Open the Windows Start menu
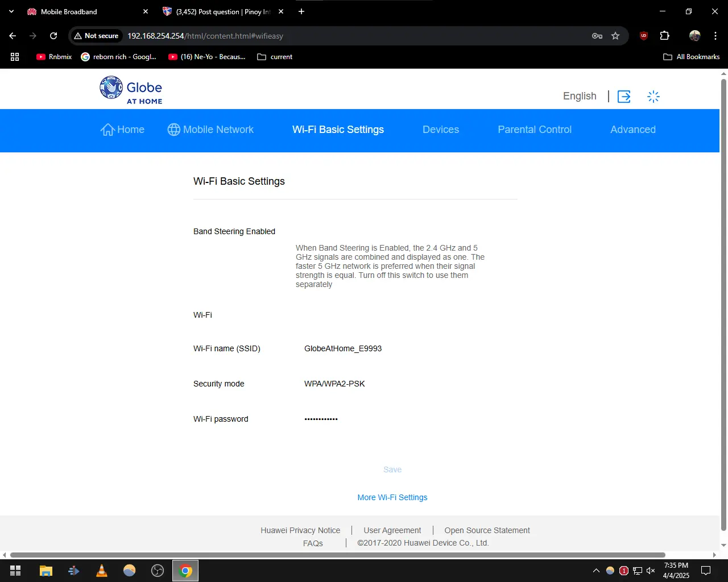Viewport: 728px width, 582px height. click(x=15, y=571)
